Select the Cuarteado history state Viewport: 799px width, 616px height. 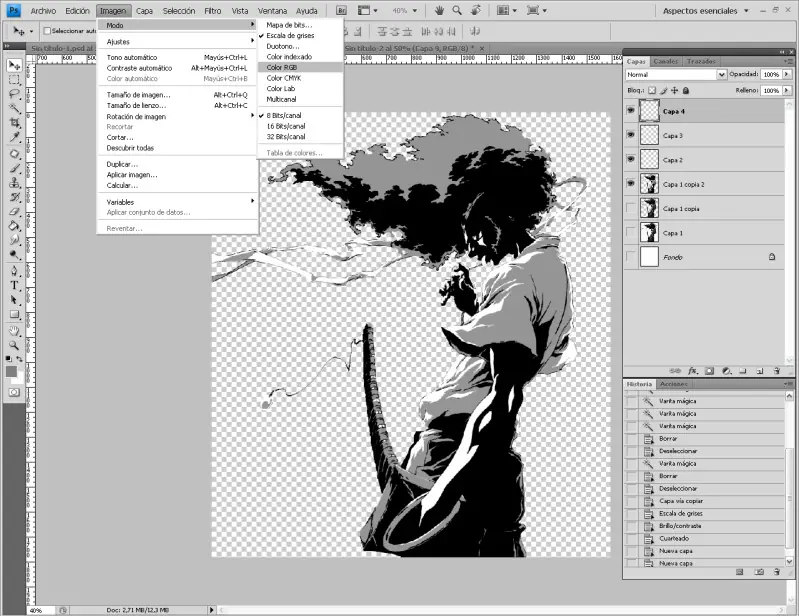(x=705, y=539)
